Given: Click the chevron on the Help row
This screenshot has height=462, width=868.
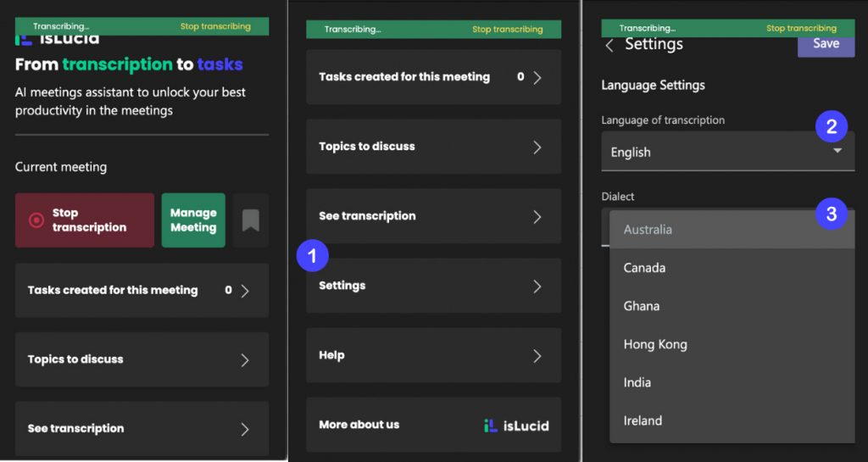Looking at the screenshot, I should pos(537,356).
